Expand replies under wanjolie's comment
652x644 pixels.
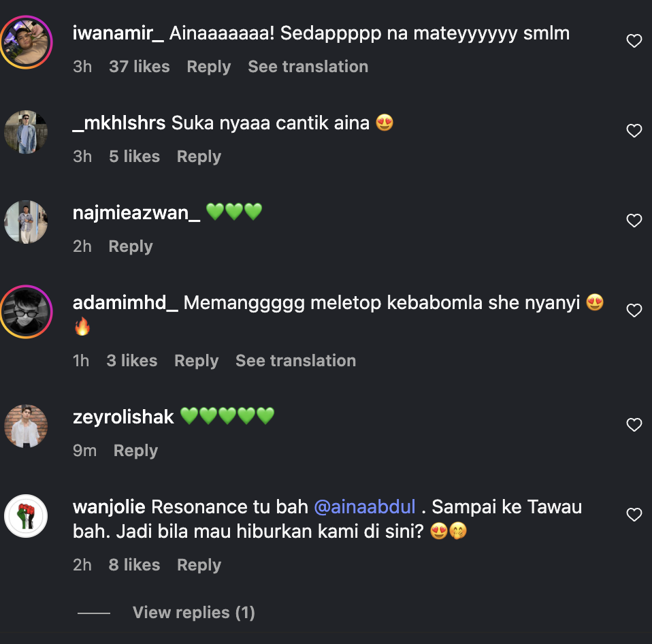coord(193,613)
